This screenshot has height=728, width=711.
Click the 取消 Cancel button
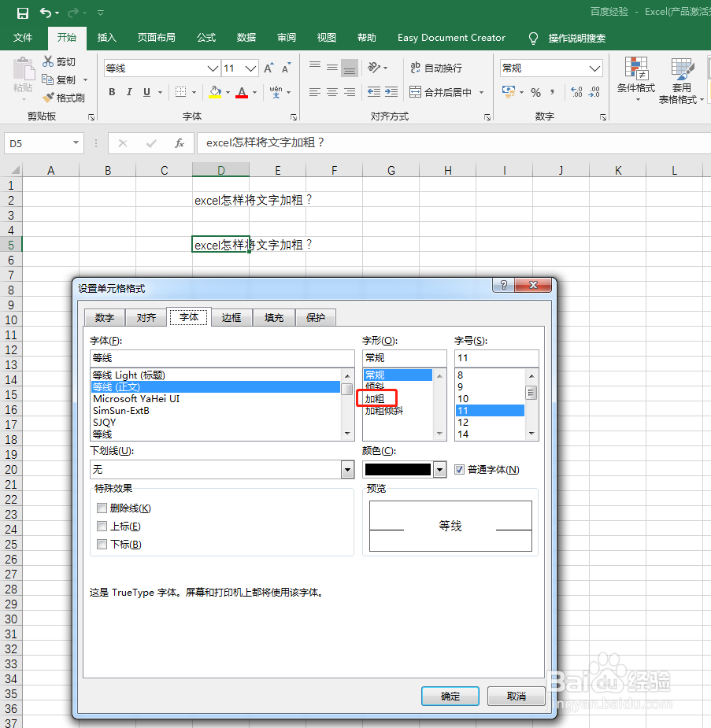click(516, 696)
